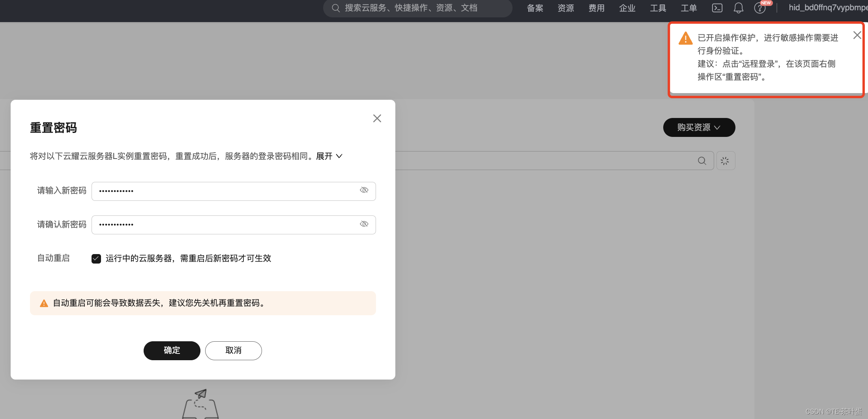This screenshot has height=419, width=868.
Task: Show password in 请确认新密码 field
Action: pos(364,224)
